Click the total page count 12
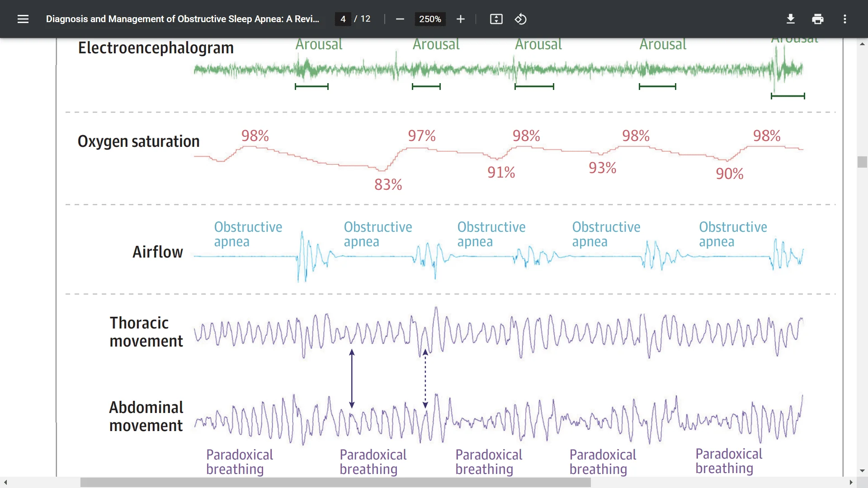The image size is (868, 488). [x=365, y=19]
